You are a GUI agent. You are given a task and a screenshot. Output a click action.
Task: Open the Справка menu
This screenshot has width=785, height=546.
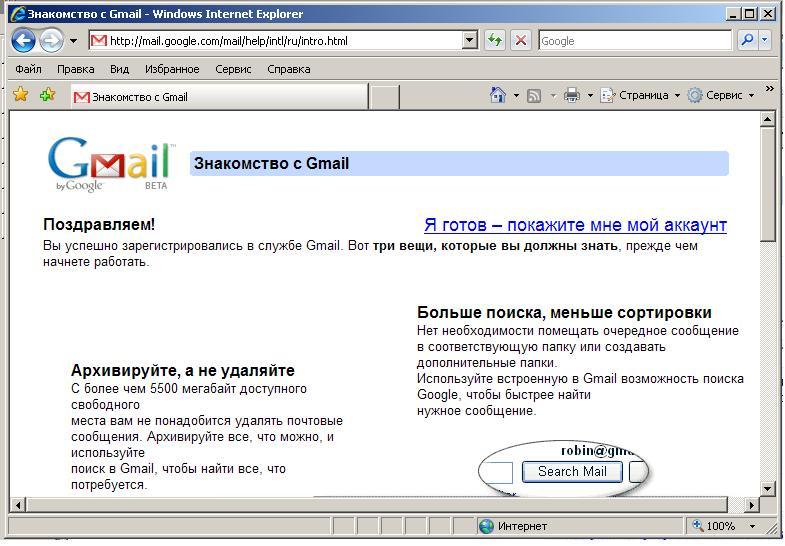click(x=289, y=69)
